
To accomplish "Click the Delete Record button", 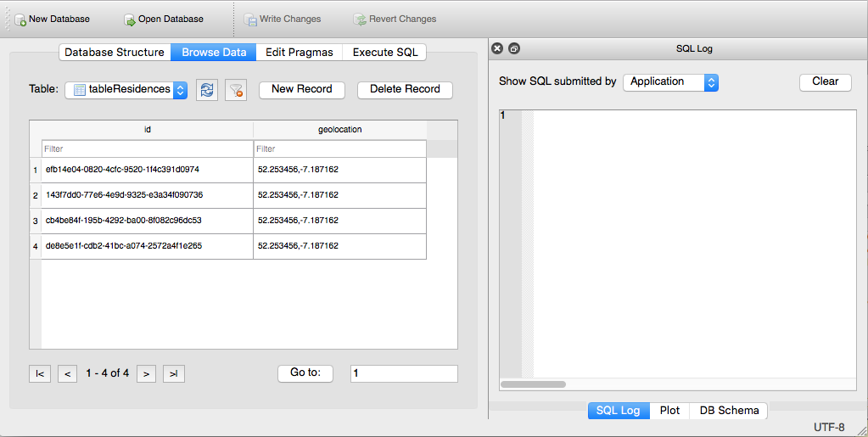I will click(405, 90).
